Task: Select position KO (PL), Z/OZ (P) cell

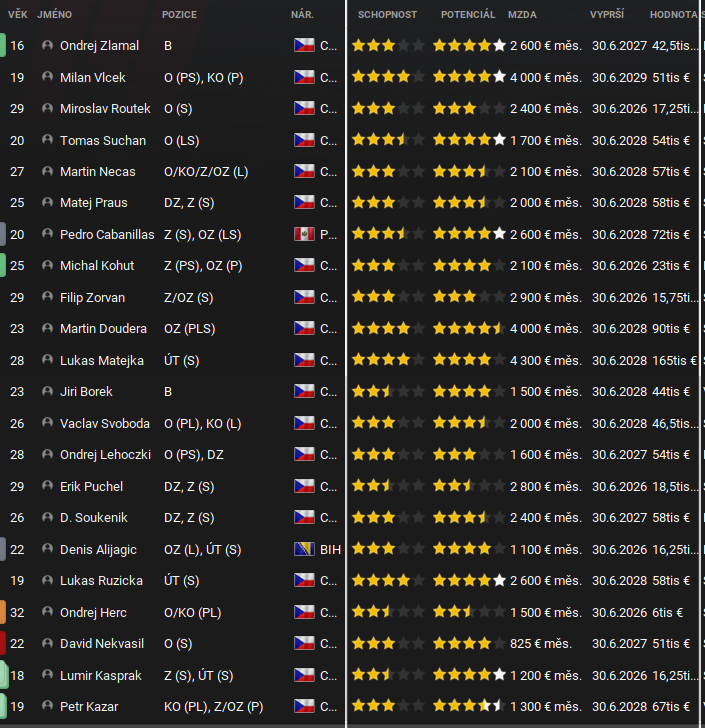Action: click(214, 706)
